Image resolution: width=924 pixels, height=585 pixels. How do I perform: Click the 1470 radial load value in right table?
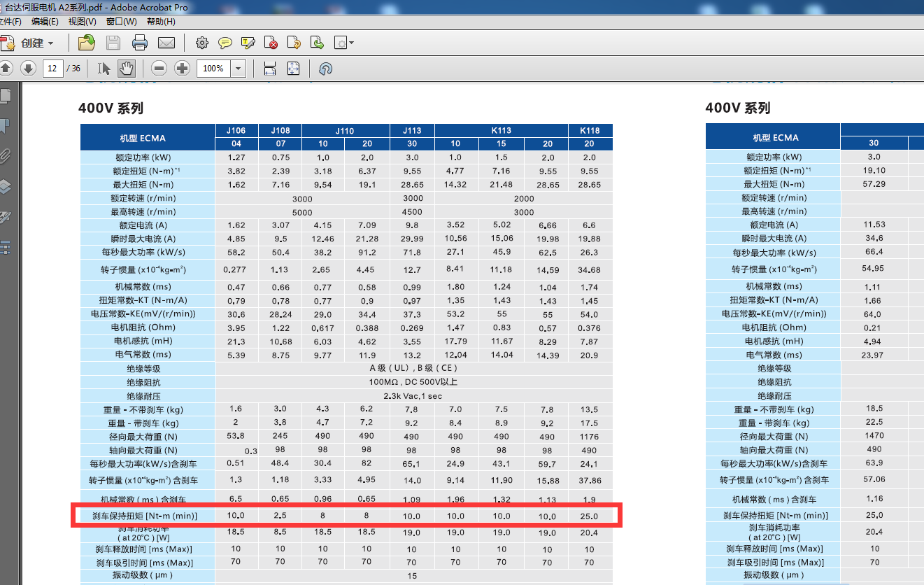click(874, 435)
